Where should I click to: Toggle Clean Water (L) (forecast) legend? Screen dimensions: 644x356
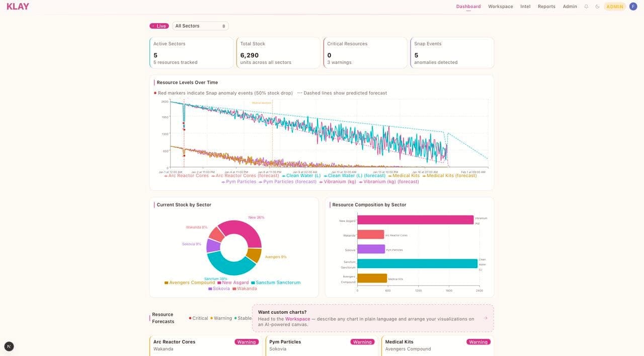354,175
